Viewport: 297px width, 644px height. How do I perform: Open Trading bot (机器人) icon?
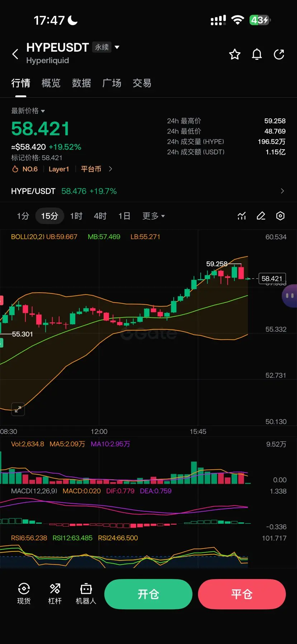point(86,594)
